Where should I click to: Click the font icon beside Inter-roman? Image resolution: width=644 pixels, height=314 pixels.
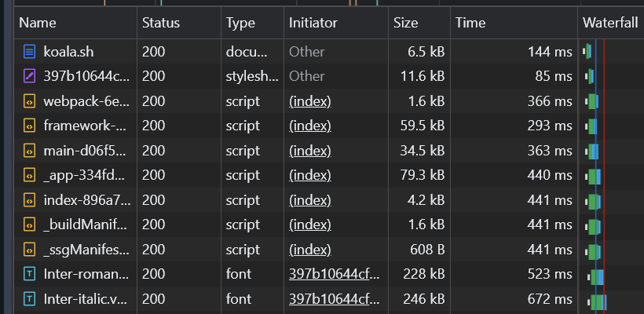(x=29, y=275)
